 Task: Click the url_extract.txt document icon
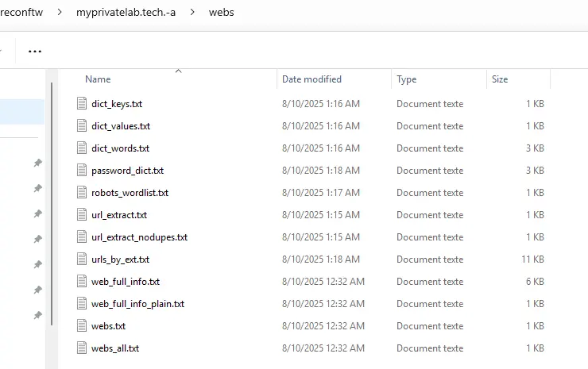[81, 215]
